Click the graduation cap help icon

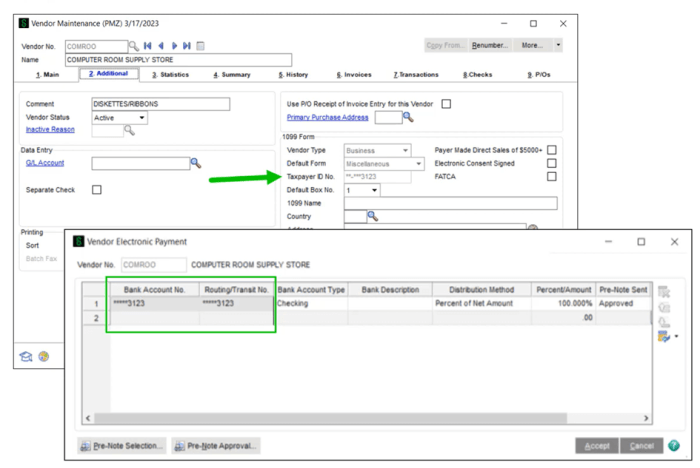(26, 356)
